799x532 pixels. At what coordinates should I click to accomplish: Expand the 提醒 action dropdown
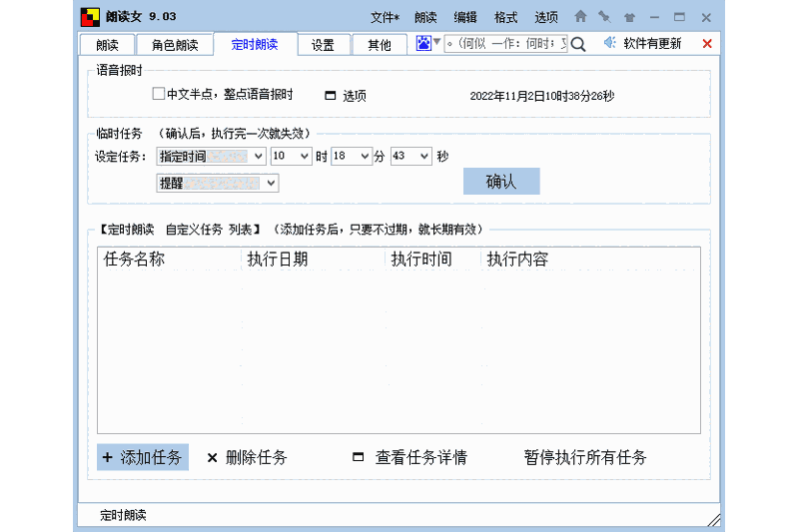(x=271, y=184)
